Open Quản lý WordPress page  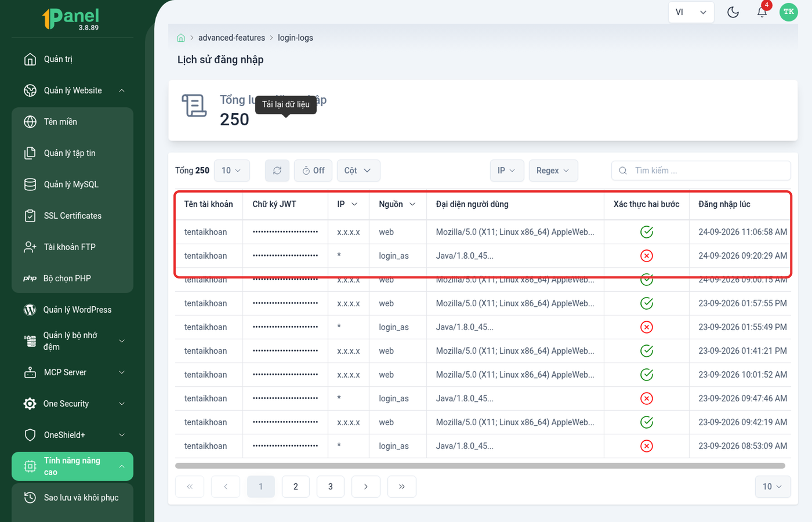point(72,310)
